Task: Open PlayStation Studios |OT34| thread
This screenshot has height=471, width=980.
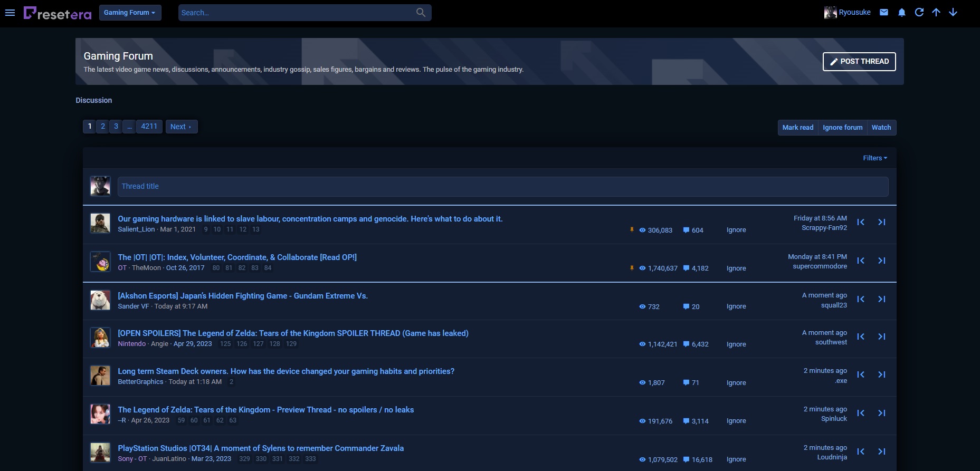Action: point(261,448)
